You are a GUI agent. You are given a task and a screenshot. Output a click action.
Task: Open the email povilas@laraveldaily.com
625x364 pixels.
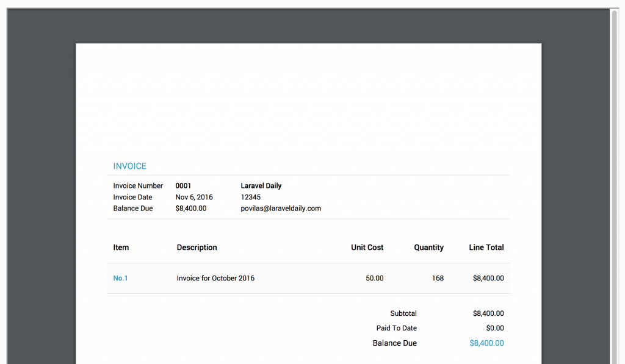[281, 208]
